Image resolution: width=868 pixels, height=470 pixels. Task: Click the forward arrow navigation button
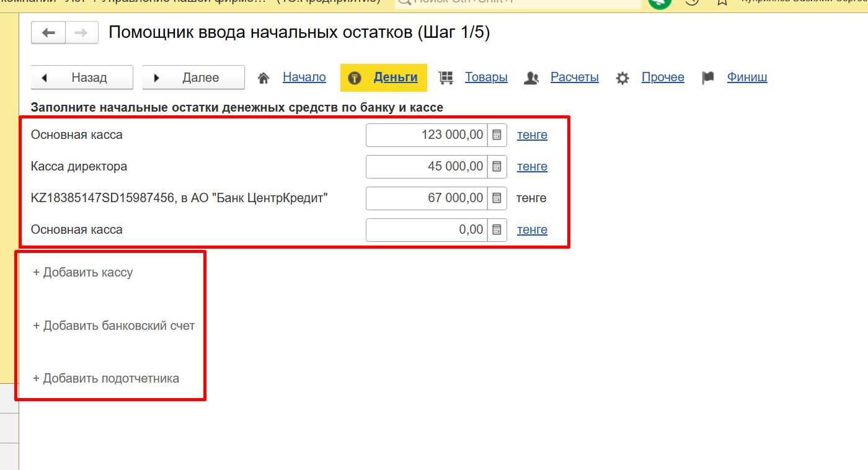click(81, 33)
